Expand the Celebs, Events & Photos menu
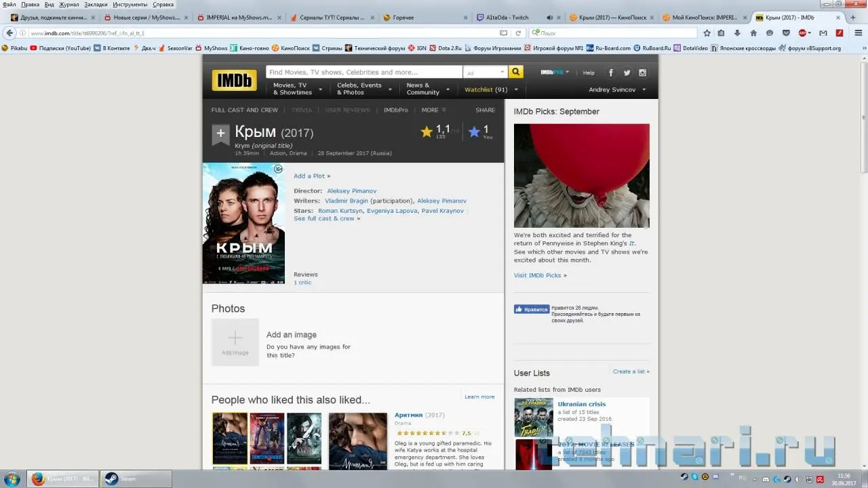This screenshot has height=488, width=868. click(x=365, y=89)
